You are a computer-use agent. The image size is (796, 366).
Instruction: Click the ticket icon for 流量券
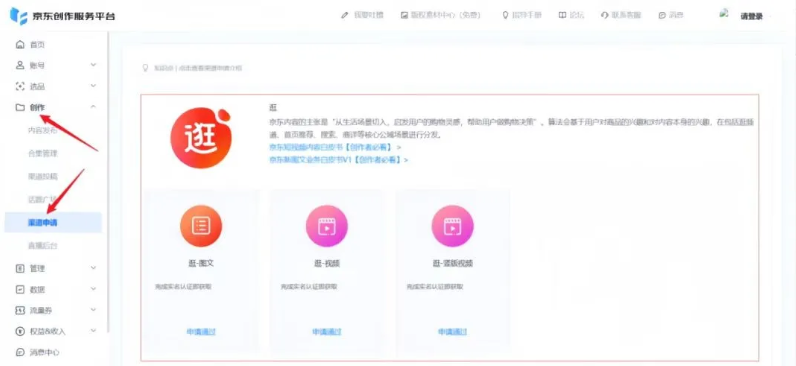click(20, 310)
